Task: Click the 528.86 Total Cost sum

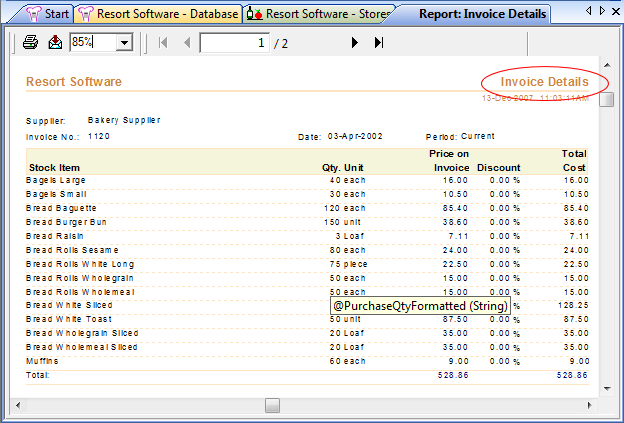Action: coord(572,375)
